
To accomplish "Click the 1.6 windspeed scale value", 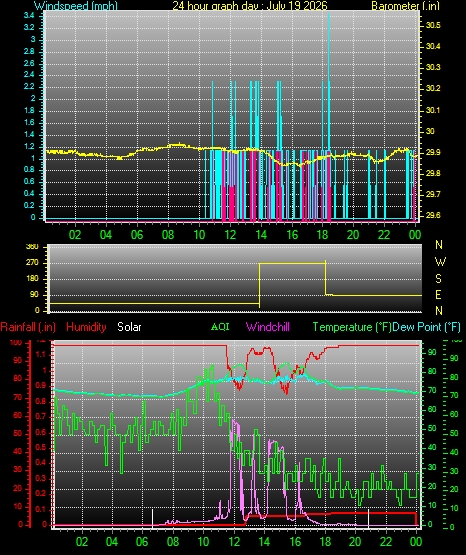I will click(x=29, y=122).
